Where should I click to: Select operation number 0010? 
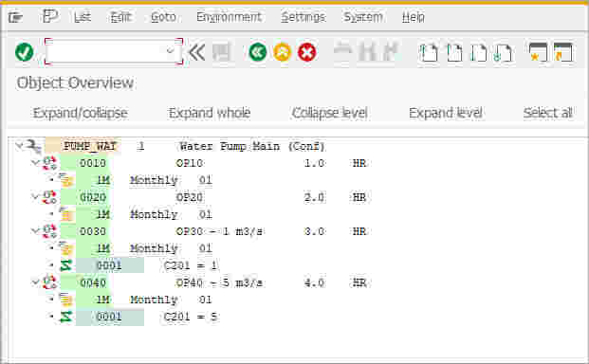(x=93, y=163)
